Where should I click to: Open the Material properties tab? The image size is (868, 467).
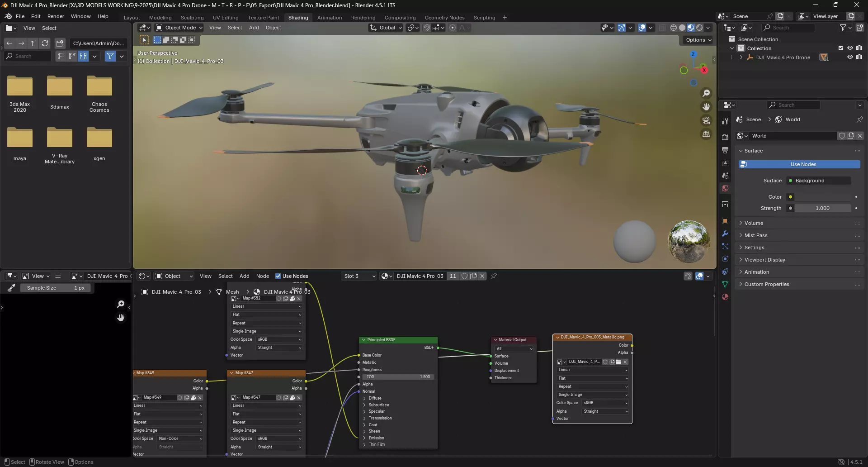725,297
